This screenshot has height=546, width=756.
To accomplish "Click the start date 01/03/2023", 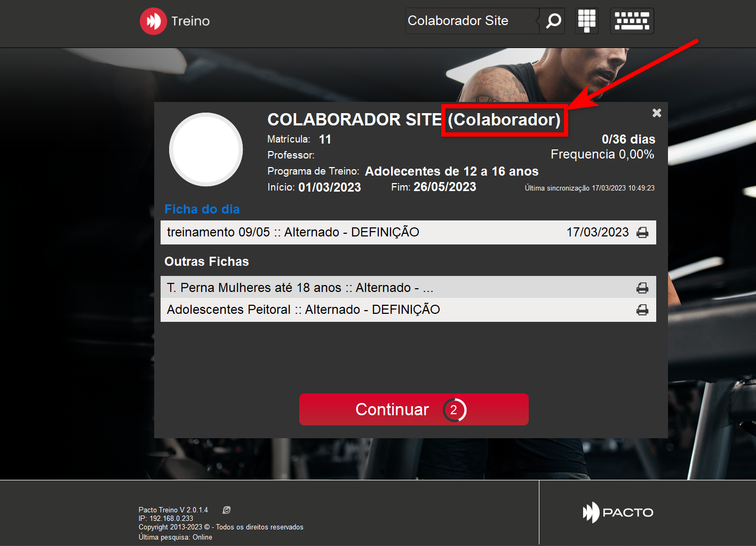I will (x=330, y=187).
